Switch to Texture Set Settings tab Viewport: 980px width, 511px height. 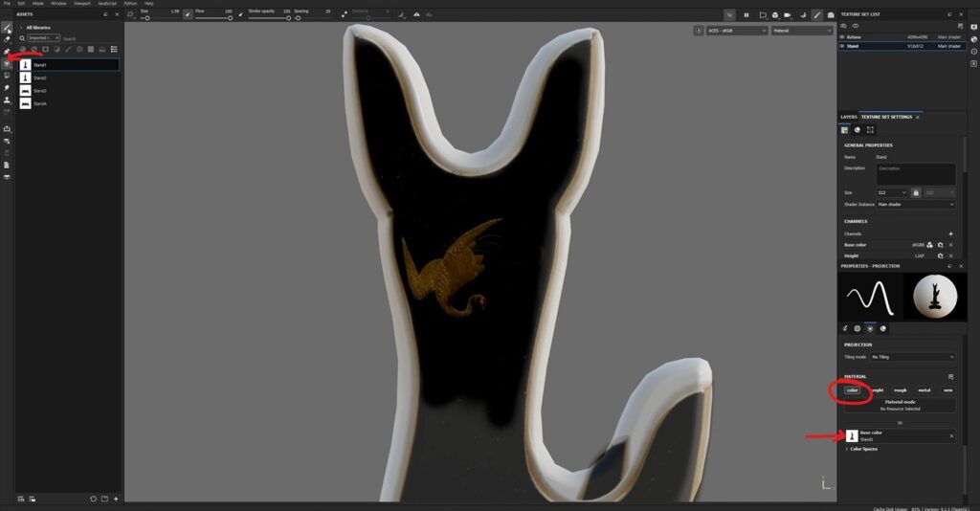click(x=886, y=117)
